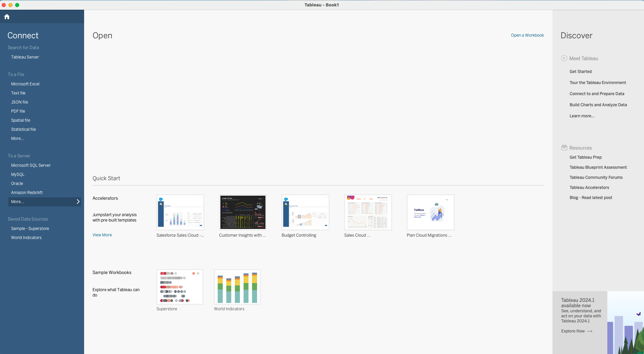The width and height of the screenshot is (644, 354).
Task: Open Build Charts and Analyze Data
Action: coord(598,105)
